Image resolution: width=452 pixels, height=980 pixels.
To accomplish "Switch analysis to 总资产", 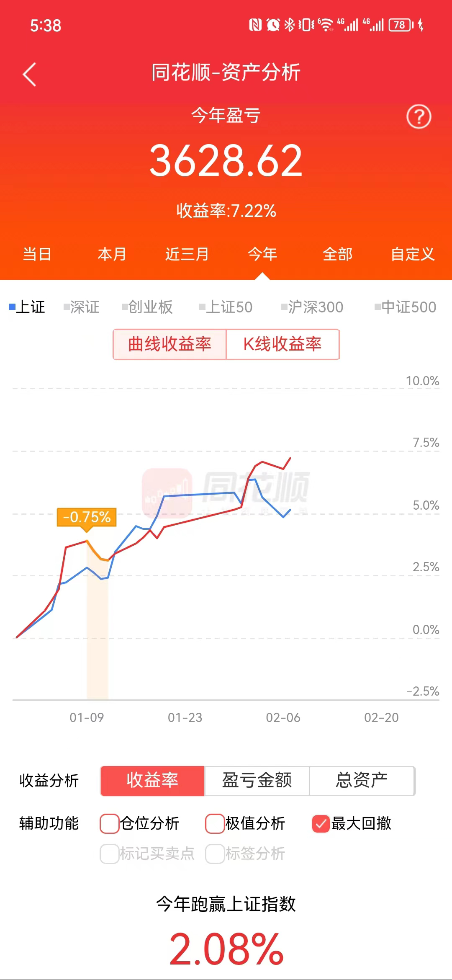I will point(362,781).
